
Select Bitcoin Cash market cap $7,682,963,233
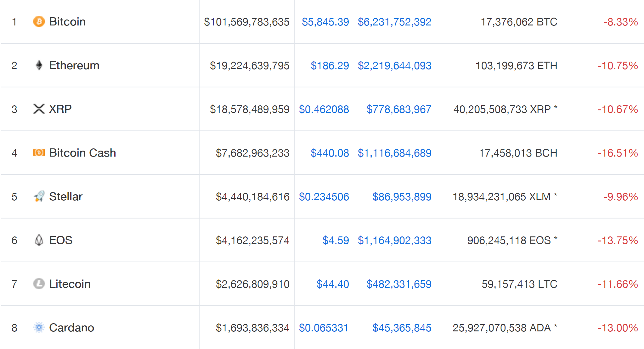pos(253,153)
